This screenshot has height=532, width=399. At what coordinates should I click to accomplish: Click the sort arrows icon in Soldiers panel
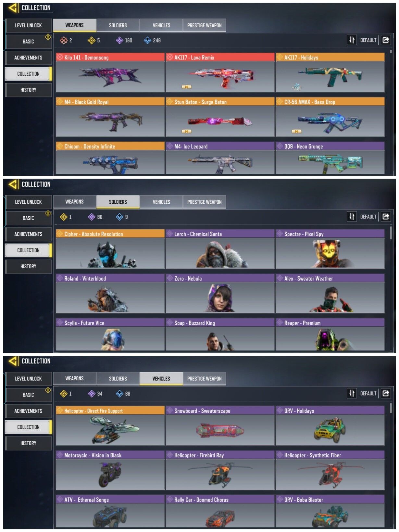[352, 217]
